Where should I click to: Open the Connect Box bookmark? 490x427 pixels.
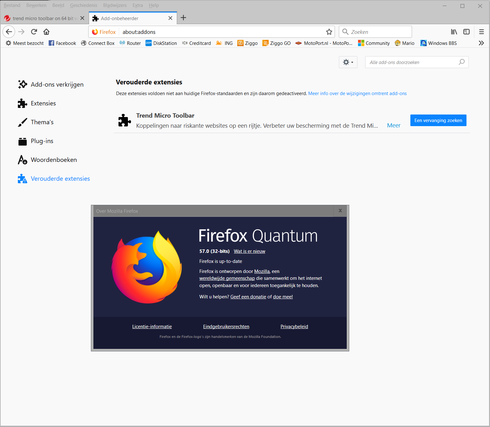click(x=98, y=43)
